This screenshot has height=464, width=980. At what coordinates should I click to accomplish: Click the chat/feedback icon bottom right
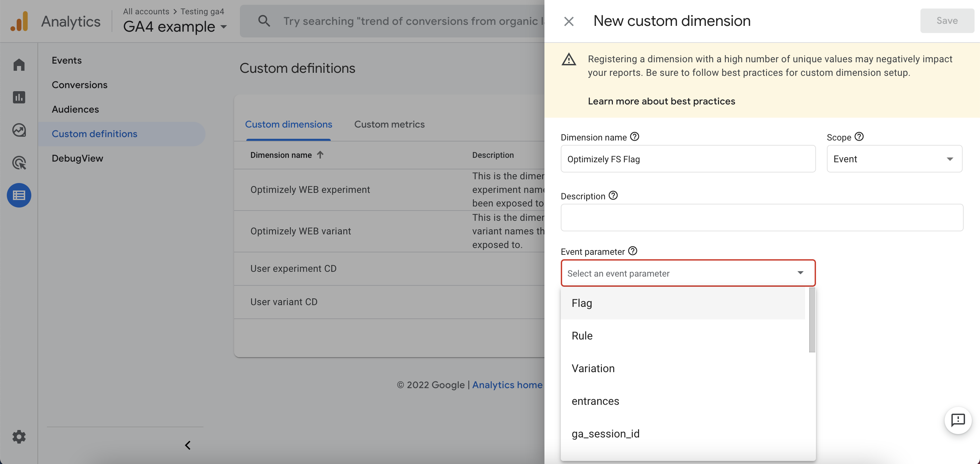pyautogui.click(x=958, y=420)
